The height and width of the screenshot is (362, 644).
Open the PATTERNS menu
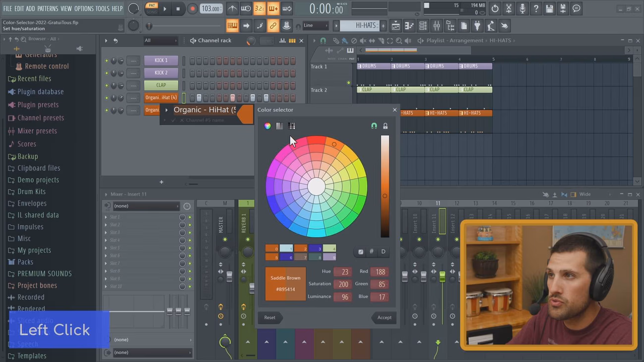(x=48, y=8)
